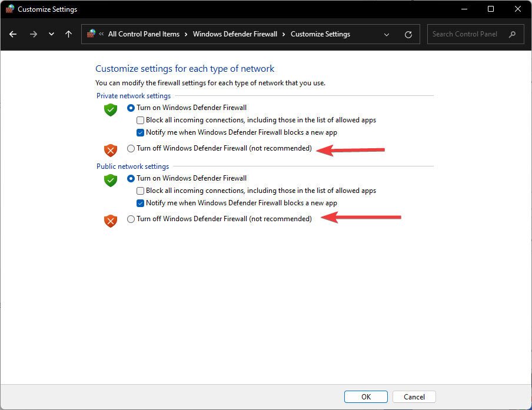The image size is (532, 410).
Task: Close the Customize Settings window
Action: [x=518, y=9]
